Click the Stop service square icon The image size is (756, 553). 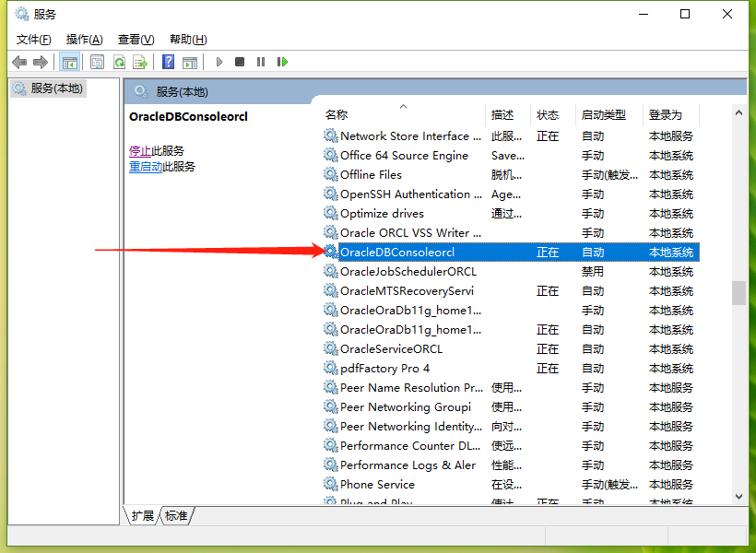pos(240,61)
